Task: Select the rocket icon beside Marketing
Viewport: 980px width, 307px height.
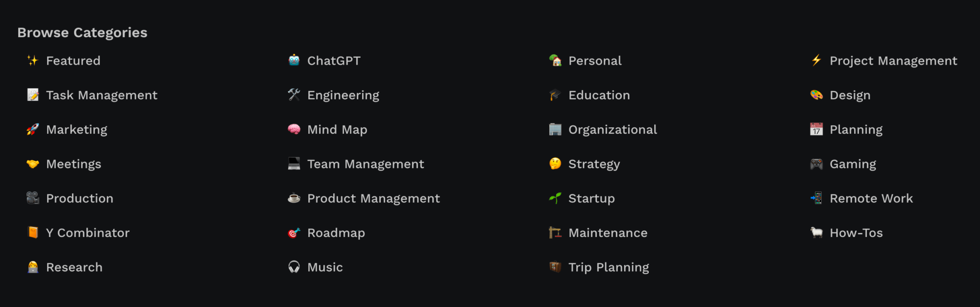Action: tap(32, 129)
